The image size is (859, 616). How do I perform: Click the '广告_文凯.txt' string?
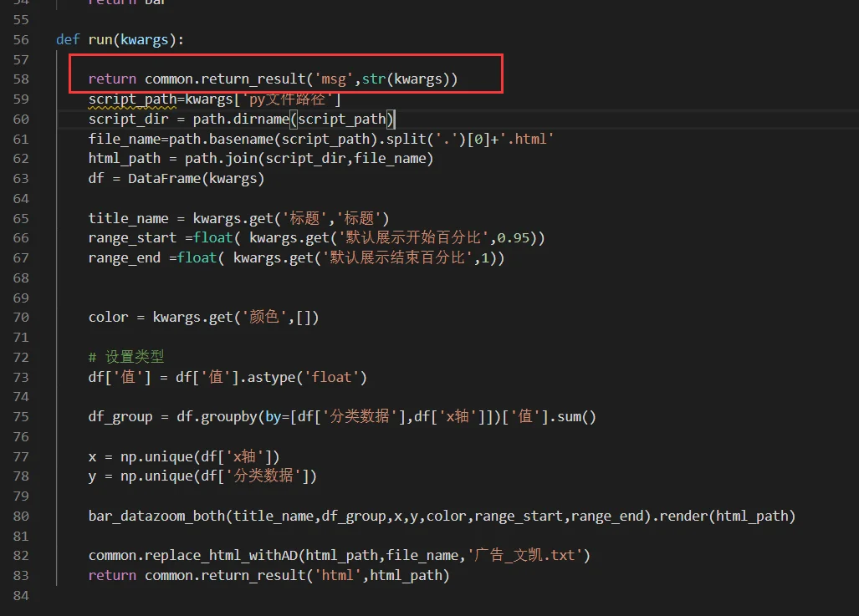(x=524, y=556)
